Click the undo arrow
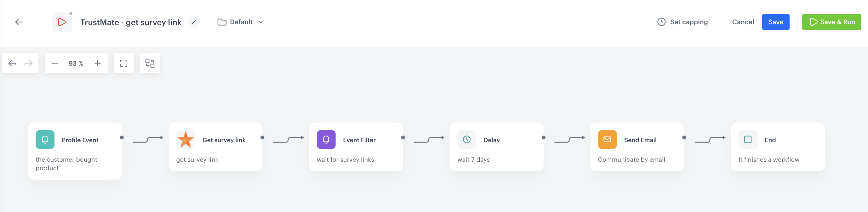The width and height of the screenshot is (868, 212). pos(12,63)
